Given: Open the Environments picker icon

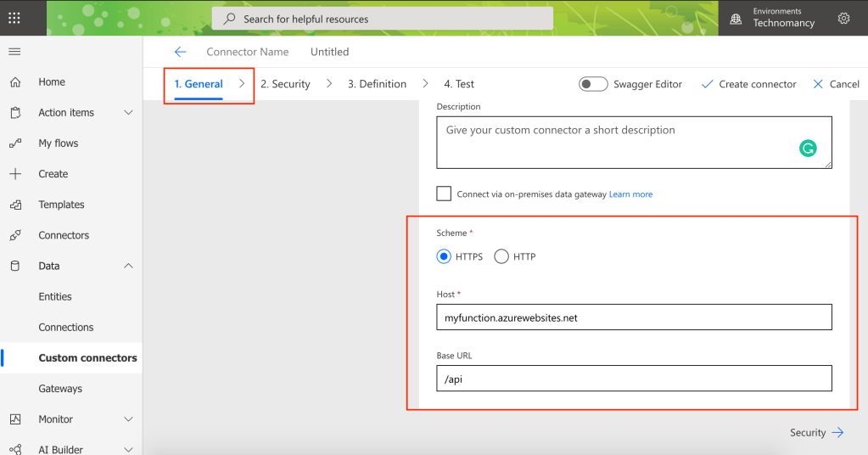Looking at the screenshot, I should click(736, 18).
